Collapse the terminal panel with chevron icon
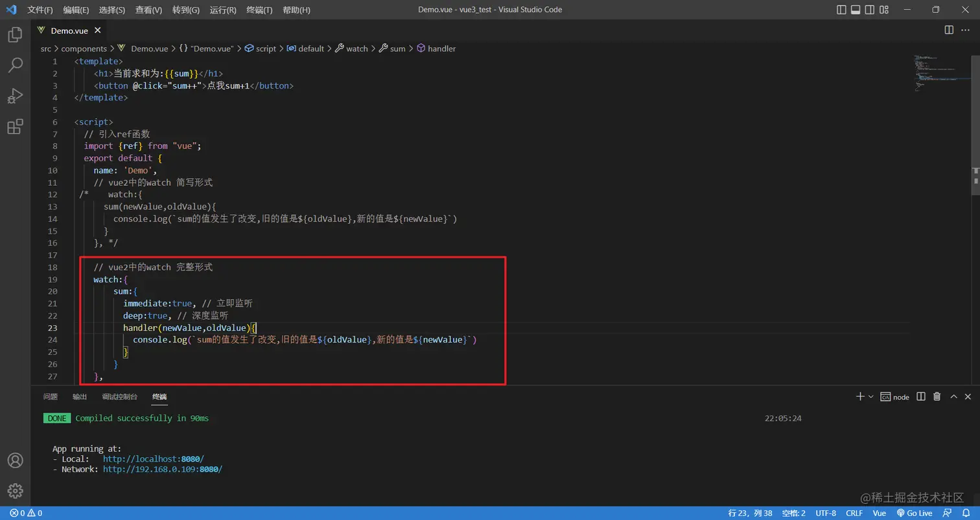 pyautogui.click(x=952, y=396)
